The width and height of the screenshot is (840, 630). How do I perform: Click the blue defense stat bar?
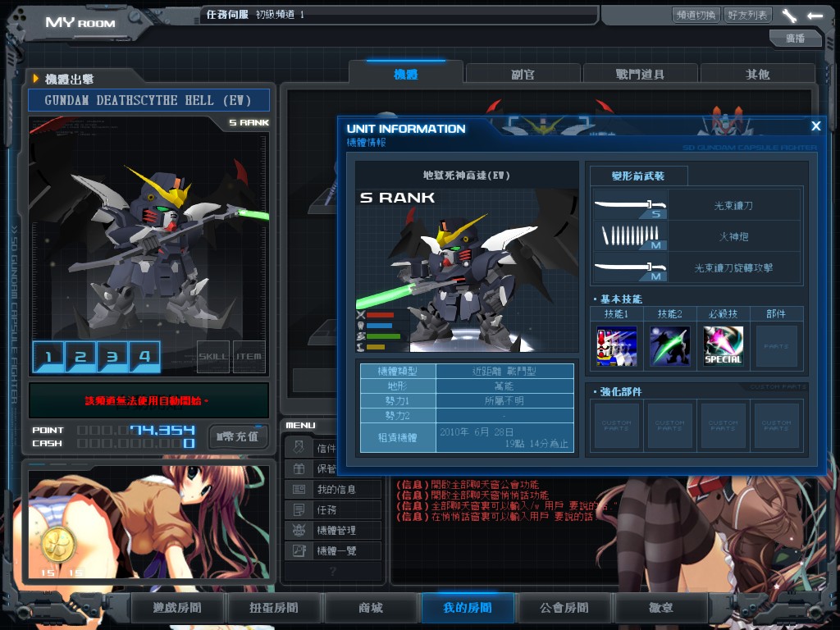coord(379,326)
